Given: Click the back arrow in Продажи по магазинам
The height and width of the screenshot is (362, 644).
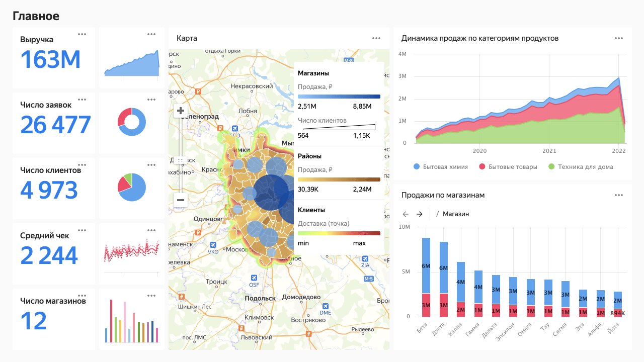Looking at the screenshot, I should pos(406,214).
